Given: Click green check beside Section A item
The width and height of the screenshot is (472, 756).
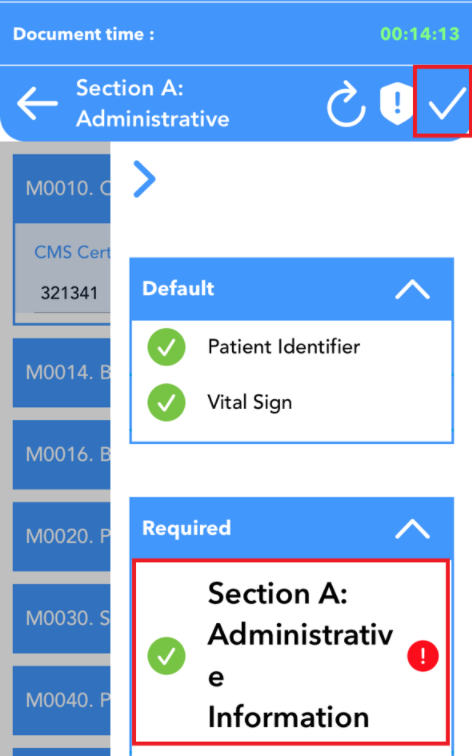Looking at the screenshot, I should [x=166, y=656].
